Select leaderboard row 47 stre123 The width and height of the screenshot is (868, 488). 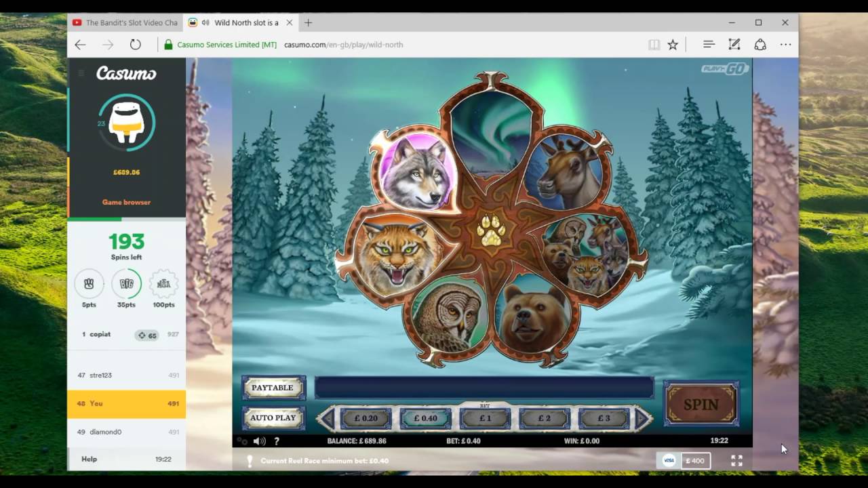[x=126, y=375]
